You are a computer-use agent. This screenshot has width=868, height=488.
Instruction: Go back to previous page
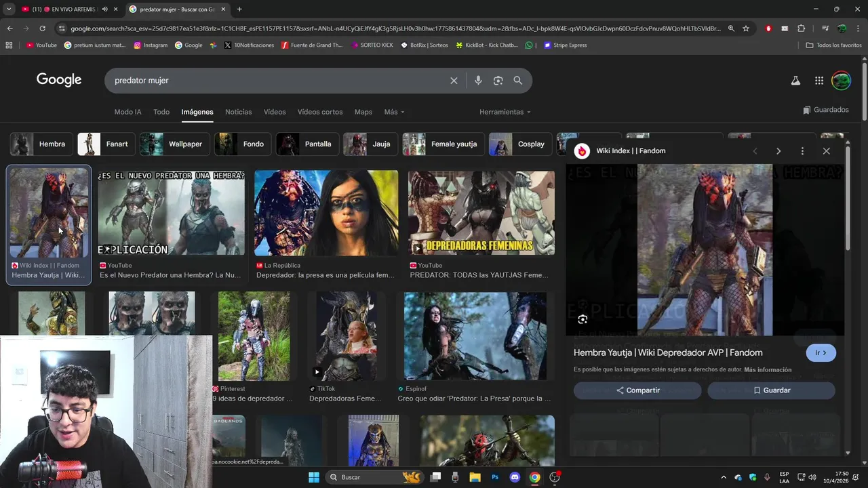9,28
